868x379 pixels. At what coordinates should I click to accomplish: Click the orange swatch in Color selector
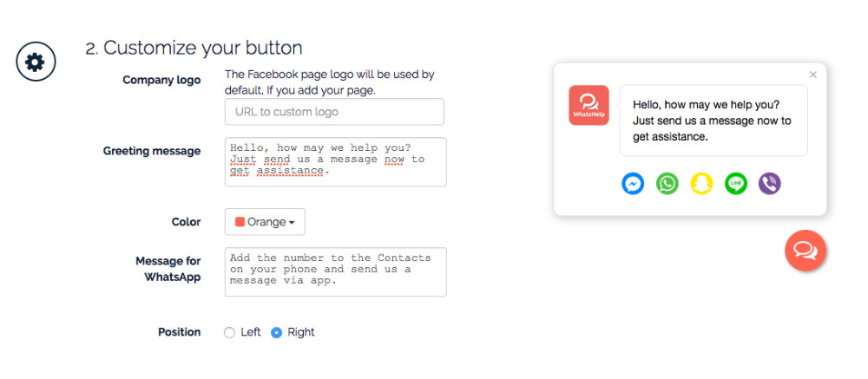pyautogui.click(x=240, y=222)
